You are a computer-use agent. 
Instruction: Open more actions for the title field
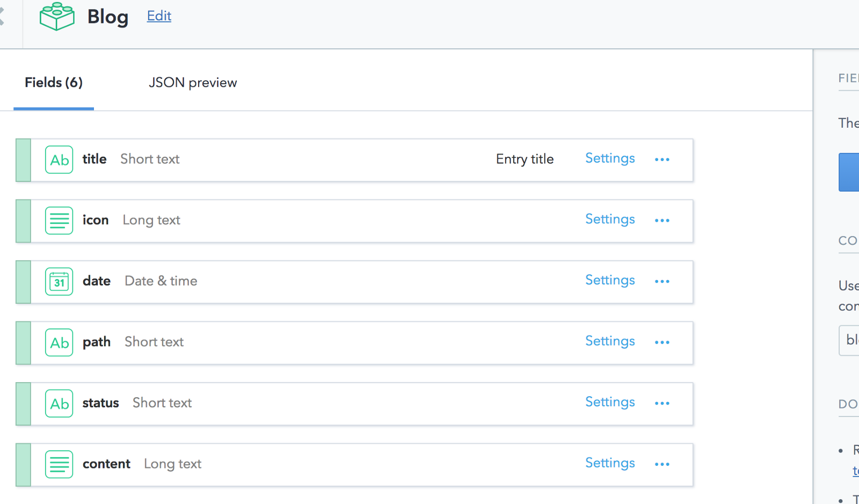[x=662, y=159]
